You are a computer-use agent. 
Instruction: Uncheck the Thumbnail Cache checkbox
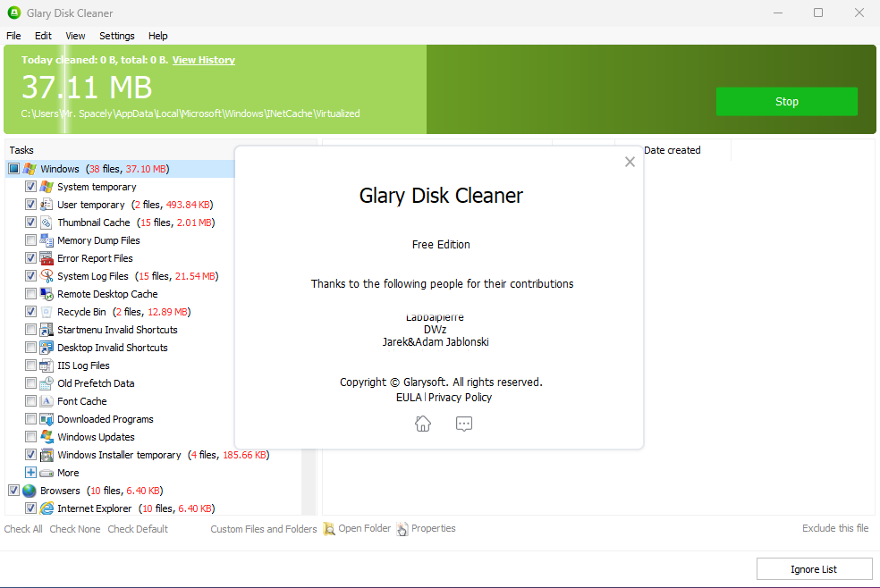point(31,223)
